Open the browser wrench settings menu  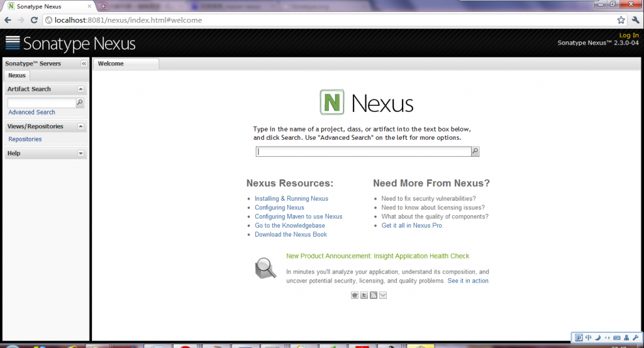[635, 20]
